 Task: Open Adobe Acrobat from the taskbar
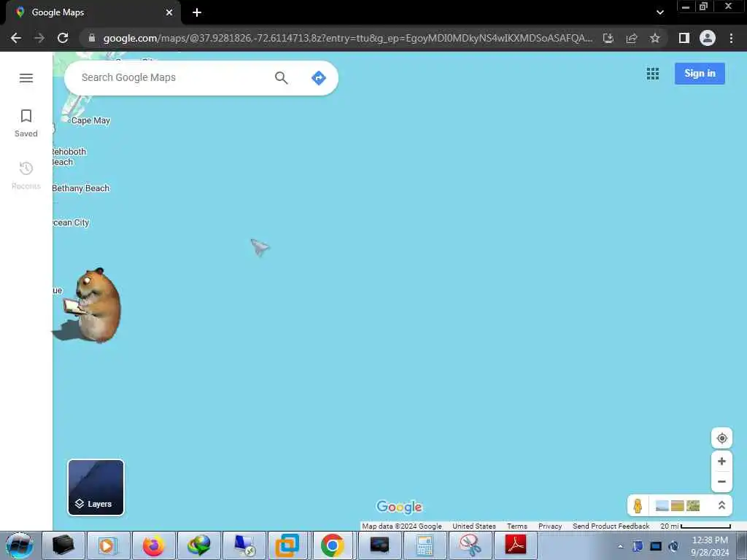pyautogui.click(x=516, y=545)
